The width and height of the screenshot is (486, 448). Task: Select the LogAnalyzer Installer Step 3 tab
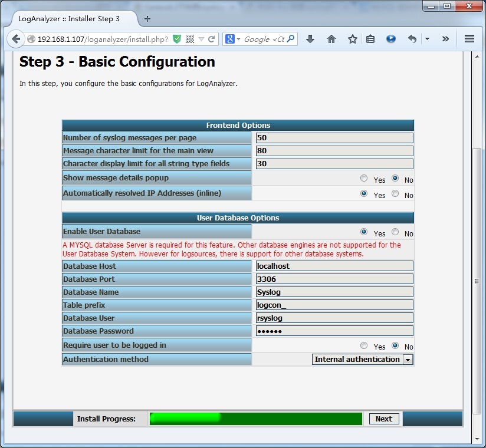[68, 18]
